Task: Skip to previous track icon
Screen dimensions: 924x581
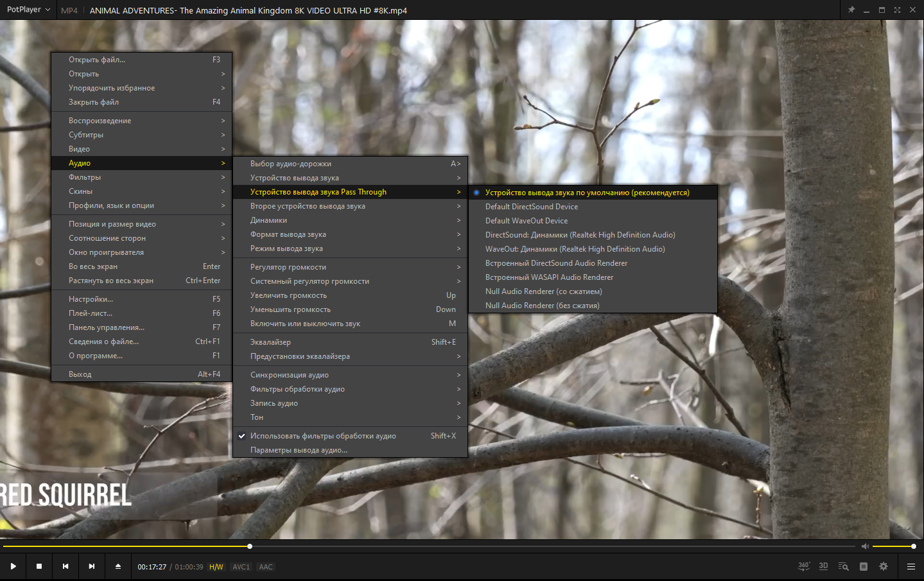Action: coord(65,566)
